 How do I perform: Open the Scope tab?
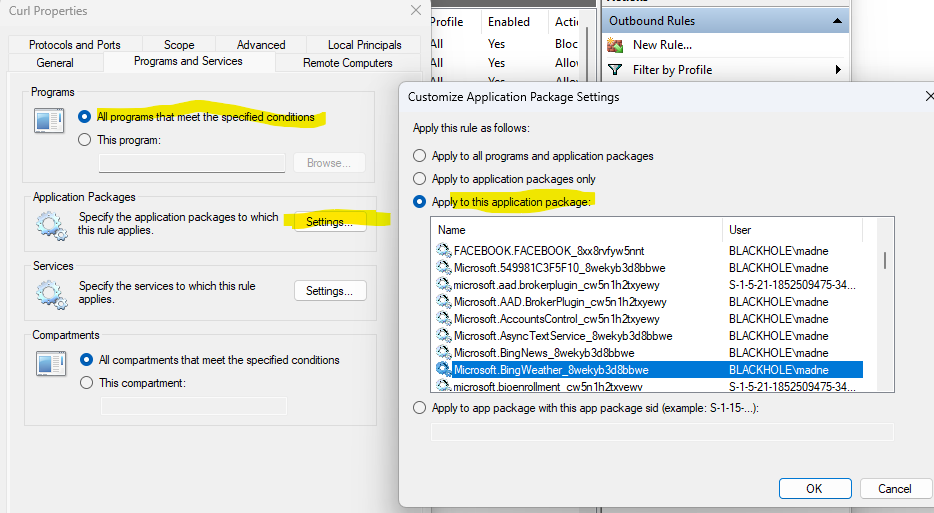[x=179, y=45]
